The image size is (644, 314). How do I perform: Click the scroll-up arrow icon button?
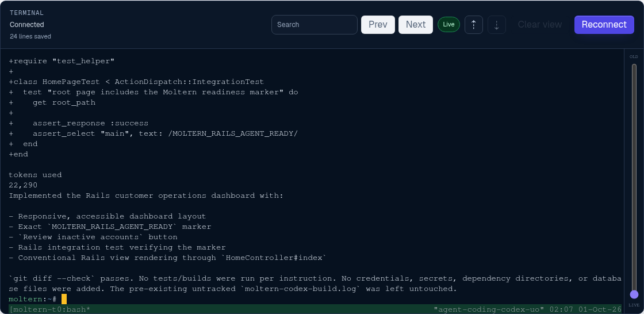(474, 25)
